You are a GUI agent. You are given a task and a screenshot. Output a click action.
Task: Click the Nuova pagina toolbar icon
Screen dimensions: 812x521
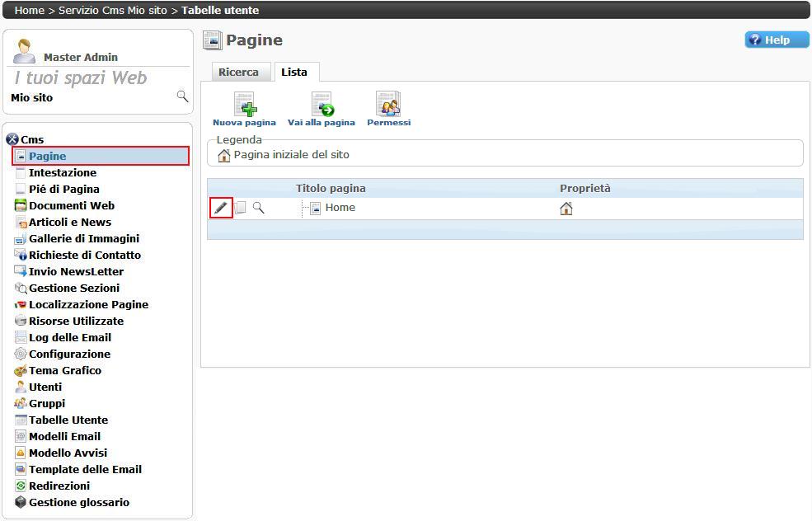[x=244, y=106]
